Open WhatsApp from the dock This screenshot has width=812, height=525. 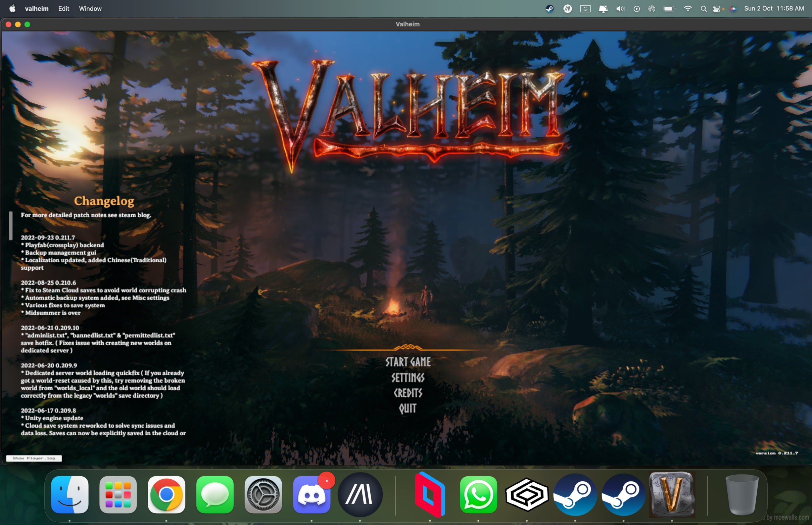tap(478, 494)
